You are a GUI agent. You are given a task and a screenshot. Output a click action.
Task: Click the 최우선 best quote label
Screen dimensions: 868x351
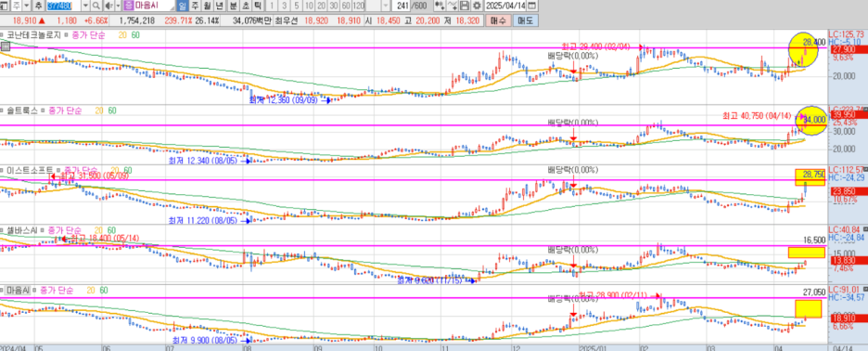[287, 20]
